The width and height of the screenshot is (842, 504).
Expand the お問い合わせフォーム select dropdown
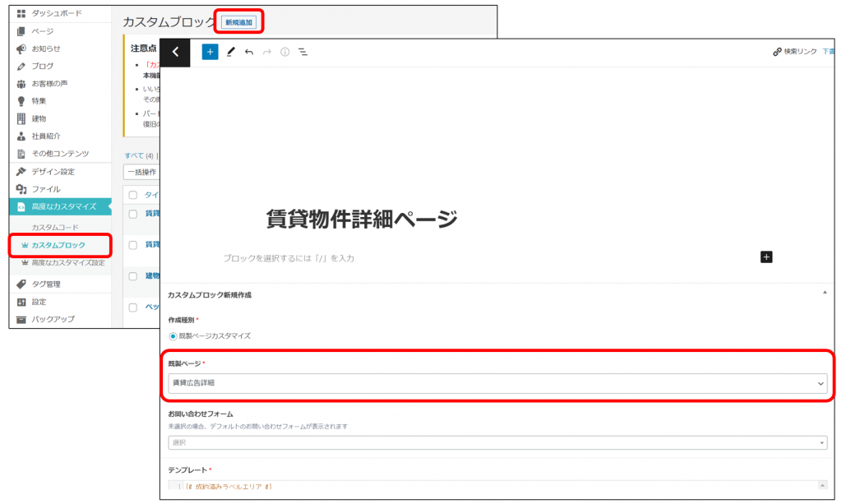pos(497,443)
